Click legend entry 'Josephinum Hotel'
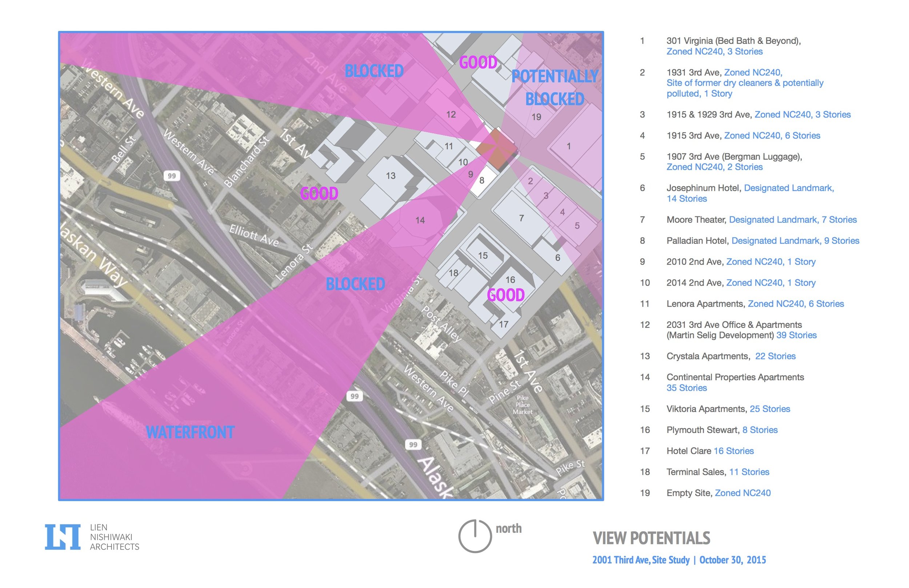The height and width of the screenshot is (588, 909). pos(704,188)
